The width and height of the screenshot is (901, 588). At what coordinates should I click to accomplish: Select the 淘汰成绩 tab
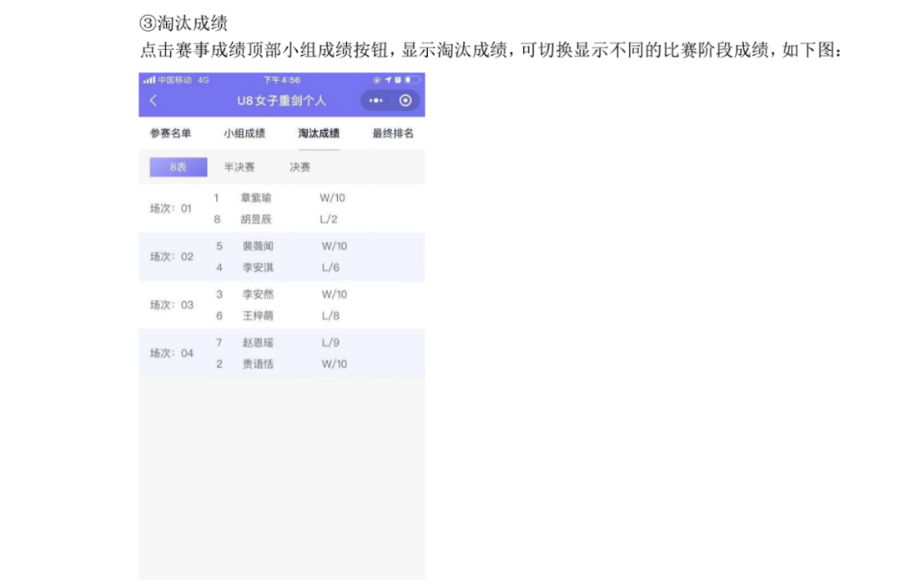click(x=319, y=133)
